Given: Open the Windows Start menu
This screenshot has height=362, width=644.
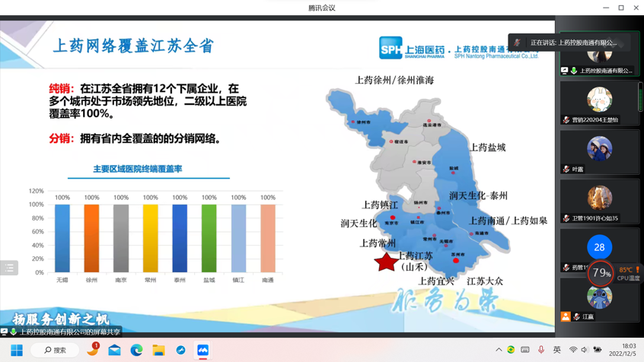Looking at the screenshot, I should pos(17,350).
